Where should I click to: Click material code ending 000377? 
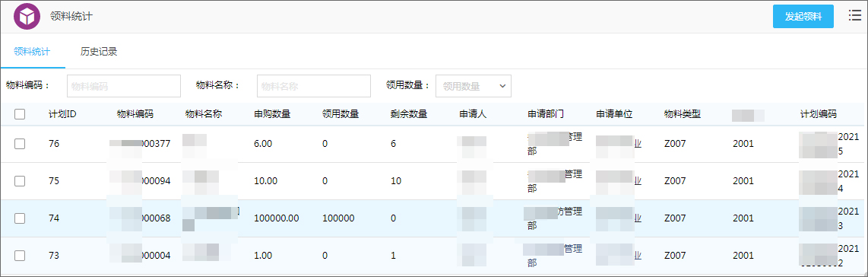pos(140,144)
